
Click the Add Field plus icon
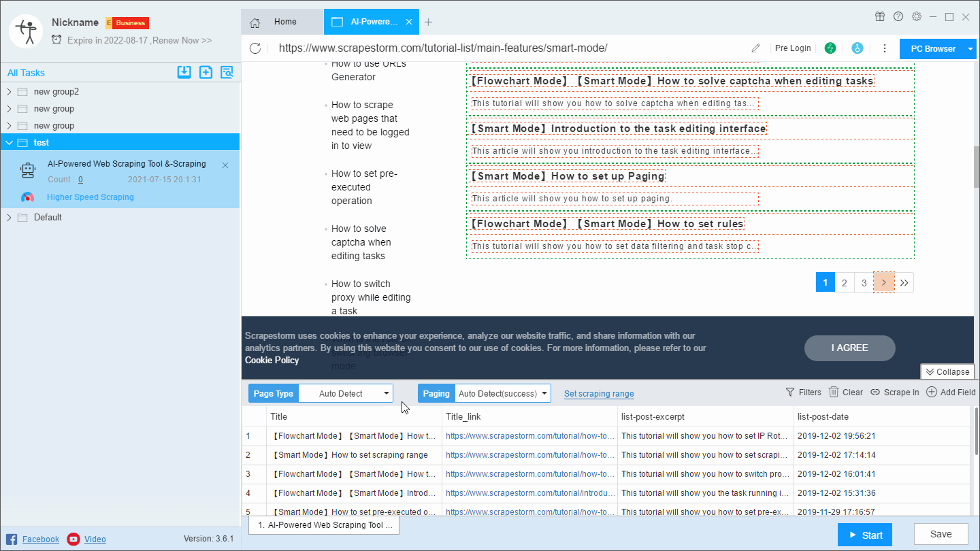[932, 393]
